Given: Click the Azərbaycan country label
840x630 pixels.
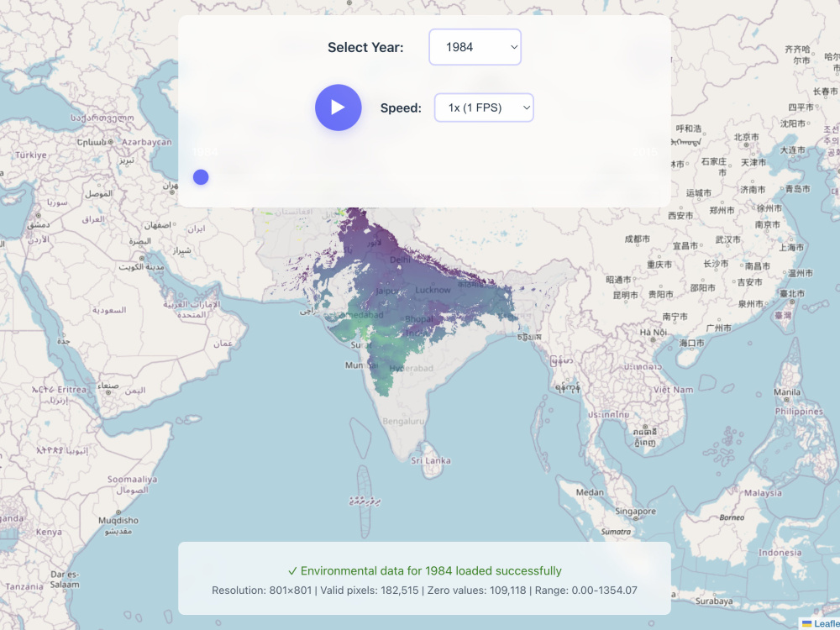Looking at the screenshot, I should [147, 142].
